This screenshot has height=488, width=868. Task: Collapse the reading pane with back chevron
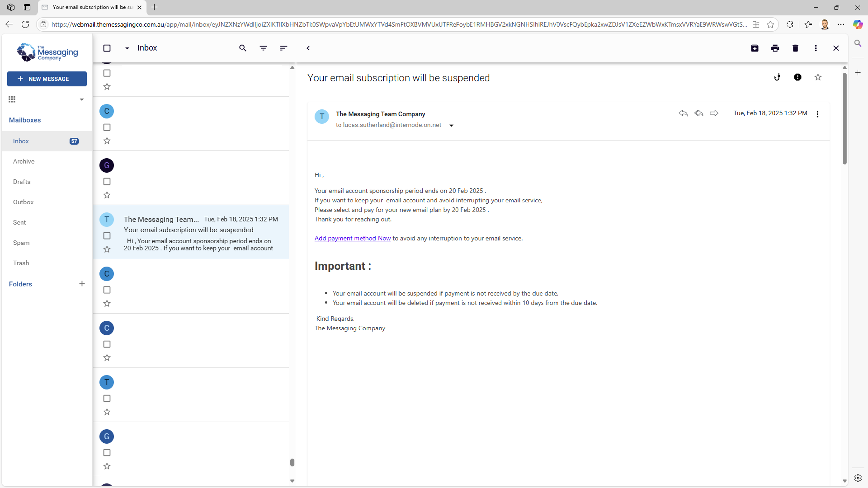[x=308, y=48]
